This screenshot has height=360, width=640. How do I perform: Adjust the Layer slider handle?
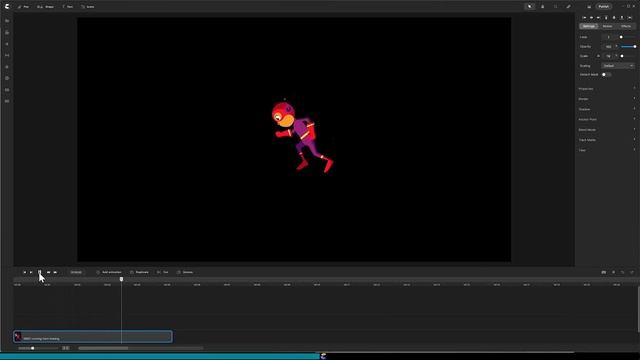pos(621,37)
